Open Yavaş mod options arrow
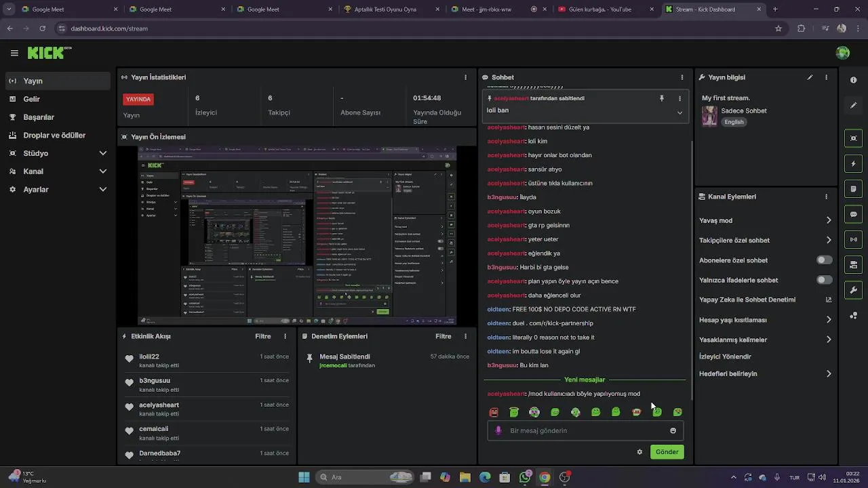This screenshot has height=488, width=868. (x=829, y=220)
